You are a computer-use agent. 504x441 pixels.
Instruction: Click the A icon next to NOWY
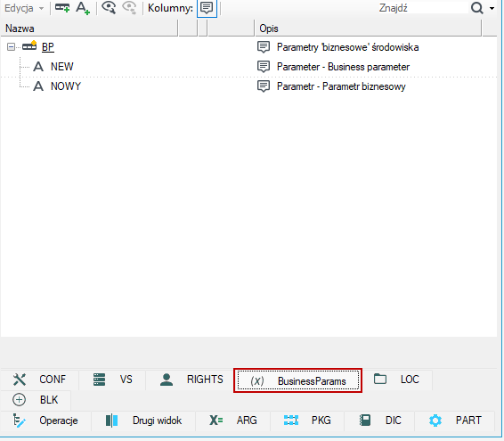38,86
